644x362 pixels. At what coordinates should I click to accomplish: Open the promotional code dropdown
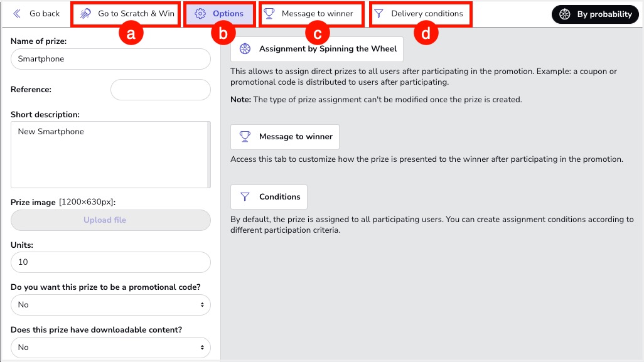pyautogui.click(x=110, y=305)
